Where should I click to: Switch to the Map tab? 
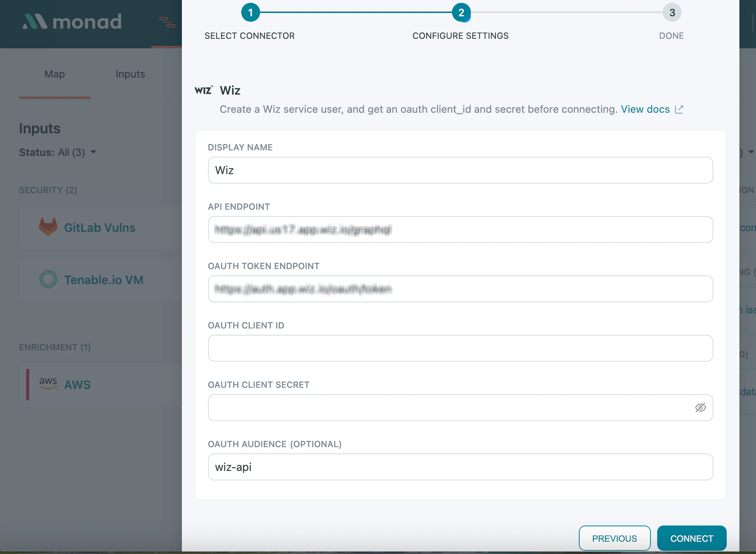[x=55, y=74]
